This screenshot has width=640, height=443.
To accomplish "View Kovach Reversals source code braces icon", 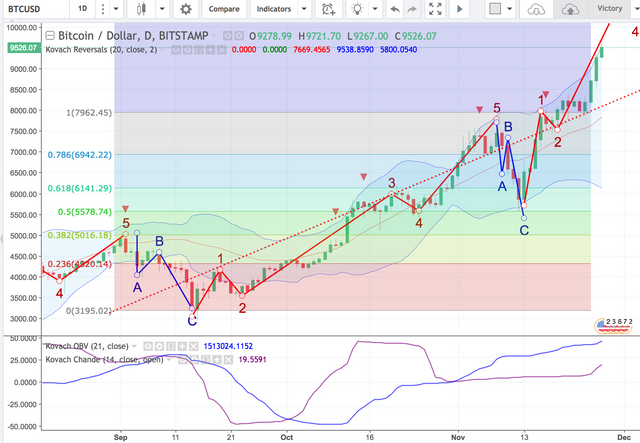I will pyautogui.click(x=199, y=50).
